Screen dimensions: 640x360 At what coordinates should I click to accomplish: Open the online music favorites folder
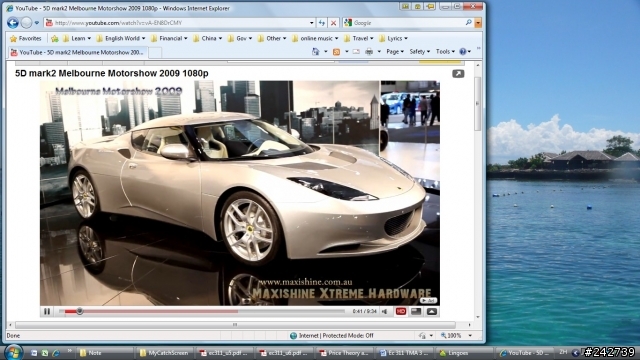tap(315, 38)
